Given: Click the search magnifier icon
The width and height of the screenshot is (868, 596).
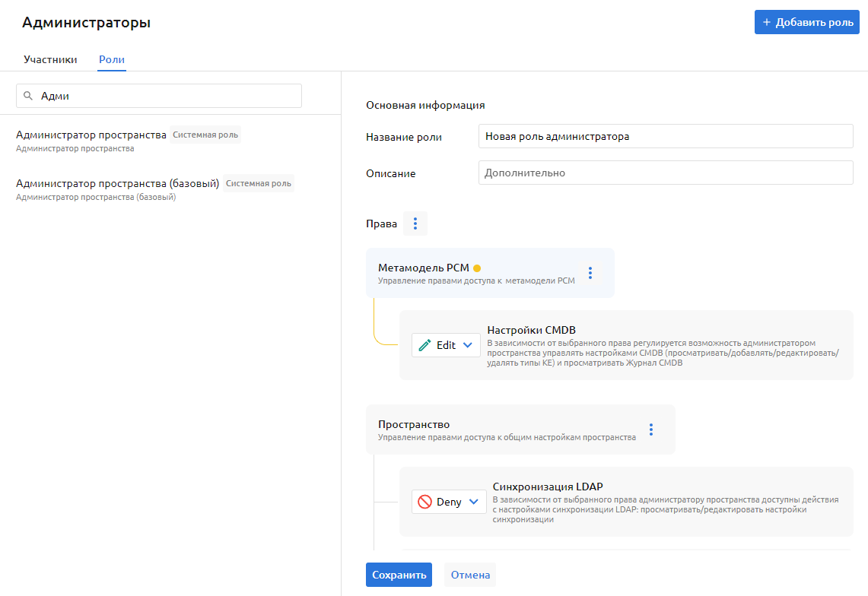Looking at the screenshot, I should [x=28, y=96].
